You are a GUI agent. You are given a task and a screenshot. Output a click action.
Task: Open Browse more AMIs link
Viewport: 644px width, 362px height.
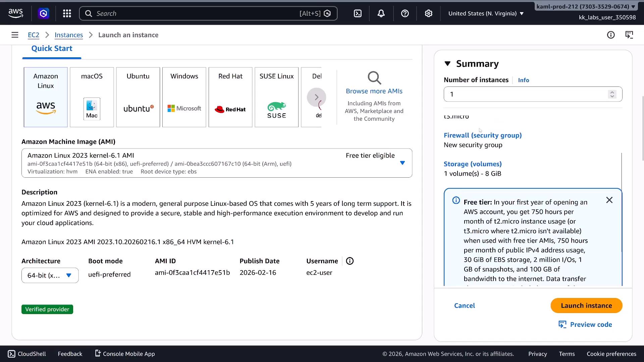click(x=374, y=91)
